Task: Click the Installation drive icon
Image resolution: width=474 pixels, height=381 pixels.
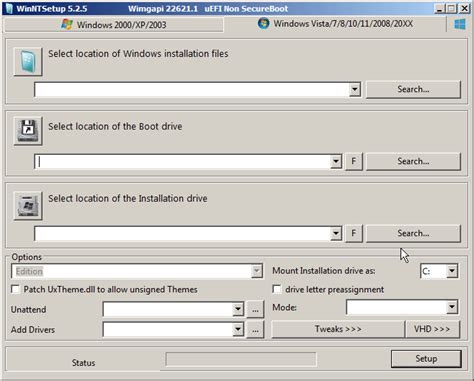Action: [28, 206]
